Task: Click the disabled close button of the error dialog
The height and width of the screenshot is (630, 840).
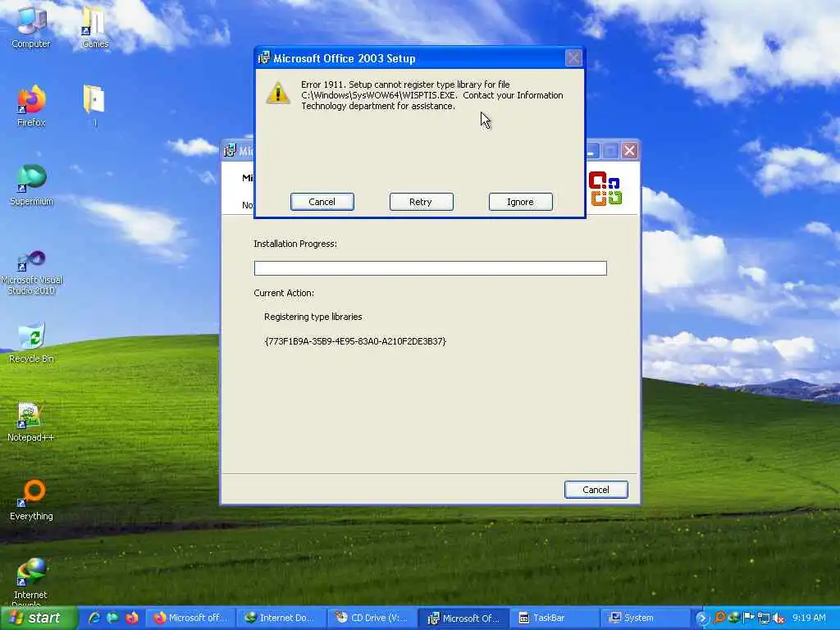Action: click(x=573, y=58)
